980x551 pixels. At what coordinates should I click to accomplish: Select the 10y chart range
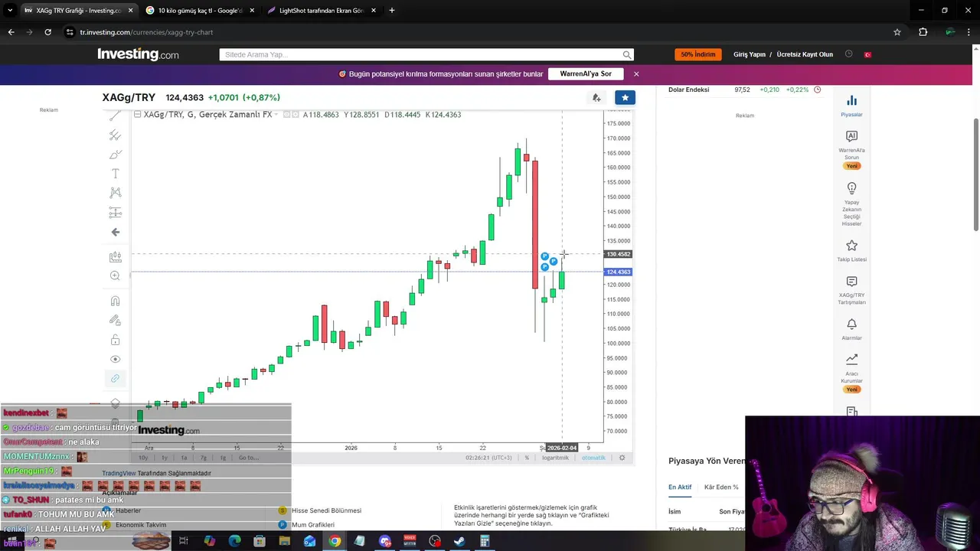[143, 458]
